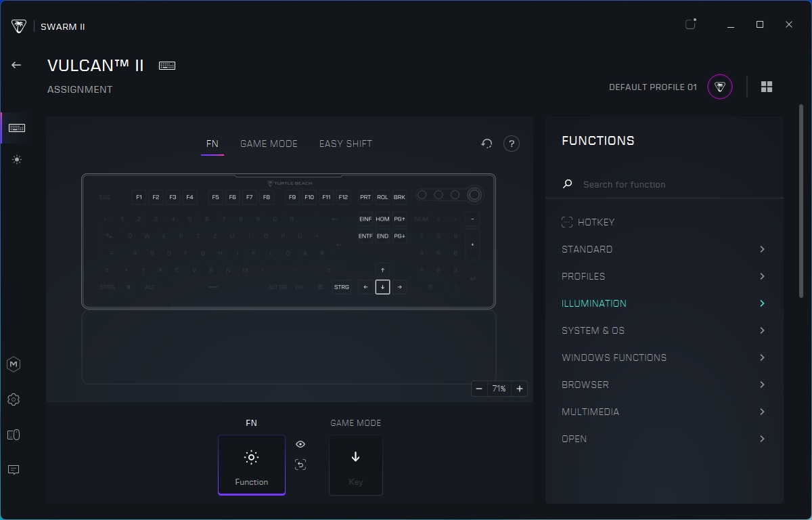Open the notifications icon in the title bar
The height and width of the screenshot is (520, 812).
(690, 24)
